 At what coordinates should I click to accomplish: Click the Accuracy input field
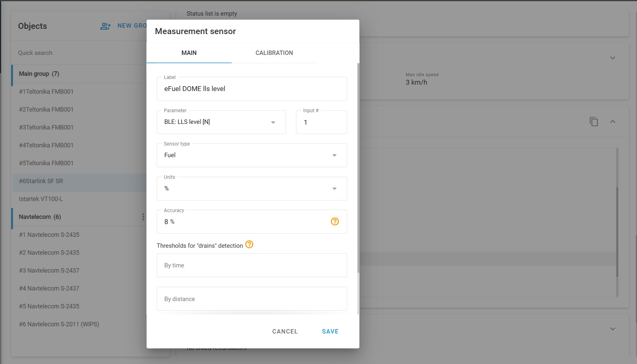(252, 222)
